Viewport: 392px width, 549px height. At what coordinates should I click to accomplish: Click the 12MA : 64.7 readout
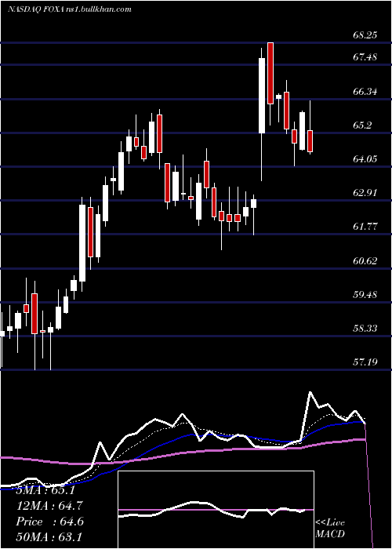(x=49, y=506)
